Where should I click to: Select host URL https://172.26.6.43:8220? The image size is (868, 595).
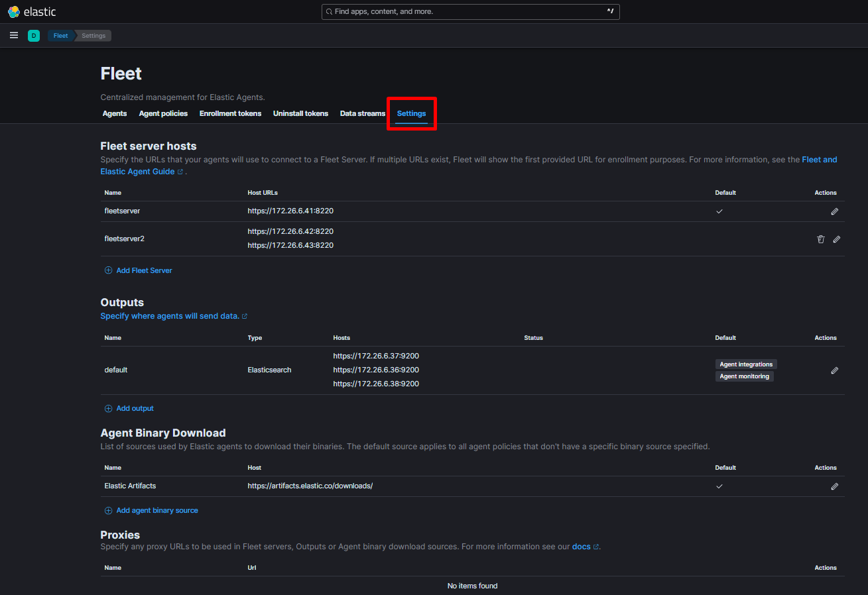[x=290, y=246]
